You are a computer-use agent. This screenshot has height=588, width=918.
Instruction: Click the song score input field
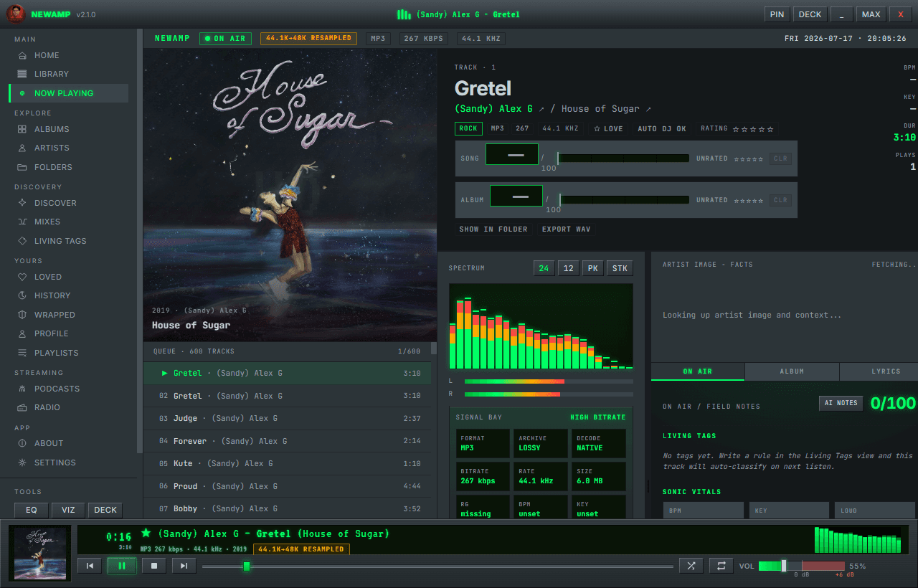pyautogui.click(x=512, y=154)
